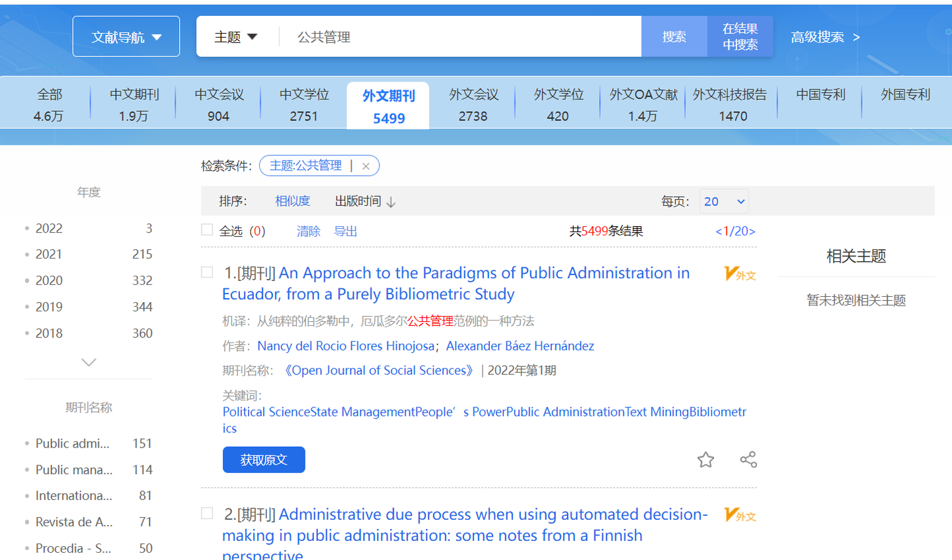Select the first article's checkbox
Image resolution: width=952 pixels, height=560 pixels.
point(207,273)
